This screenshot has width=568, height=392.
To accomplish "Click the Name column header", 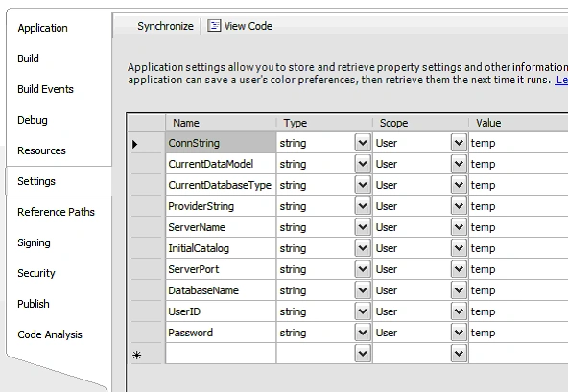I will click(x=221, y=123).
